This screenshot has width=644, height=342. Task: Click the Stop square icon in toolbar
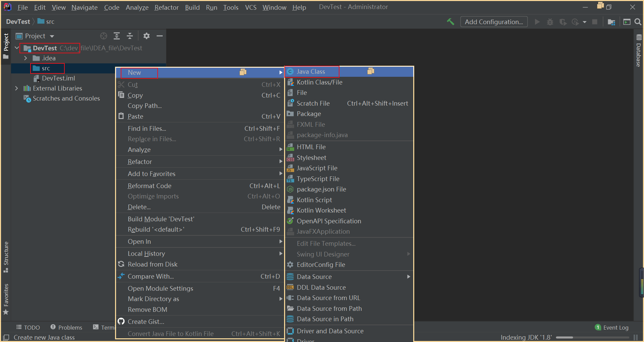click(595, 22)
